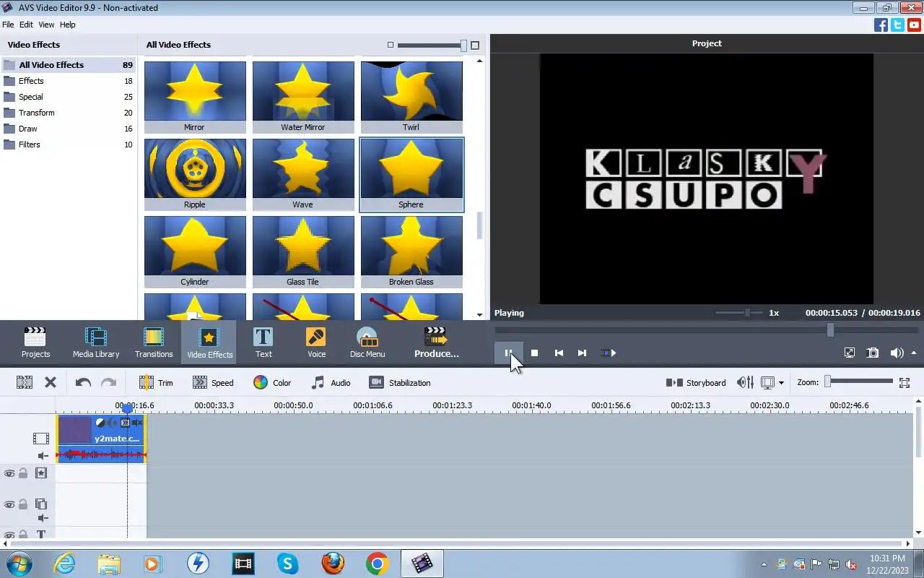Select the Broken Glass effect thumbnail
This screenshot has height=578, width=924.
pos(411,251)
